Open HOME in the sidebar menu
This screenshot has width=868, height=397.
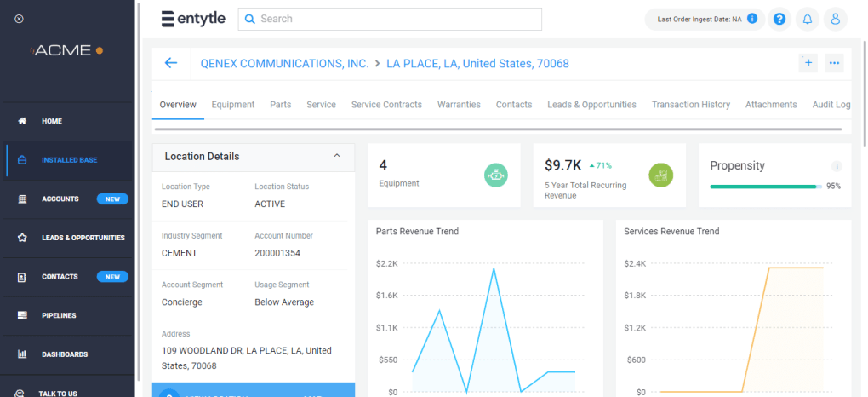point(52,121)
